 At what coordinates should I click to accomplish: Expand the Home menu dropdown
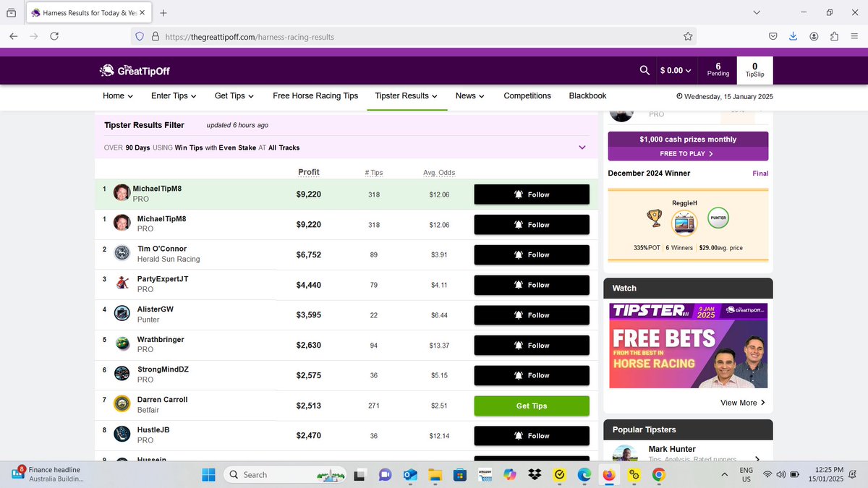point(118,95)
